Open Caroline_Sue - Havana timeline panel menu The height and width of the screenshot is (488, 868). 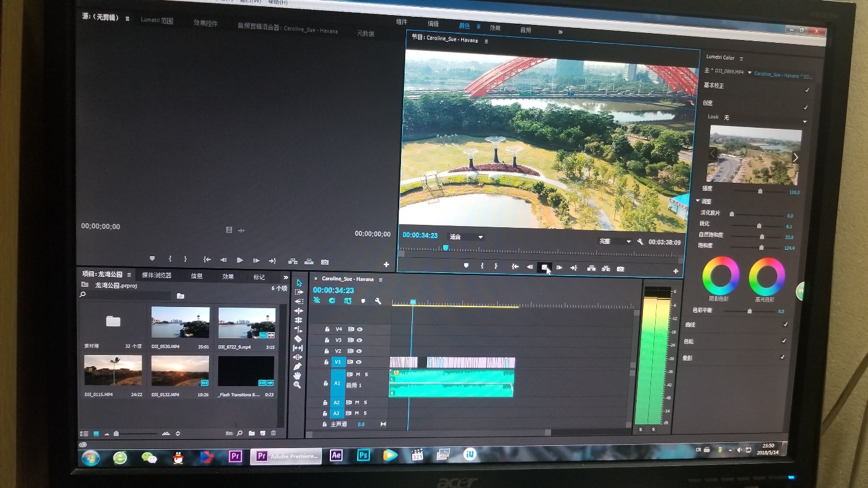[380, 280]
